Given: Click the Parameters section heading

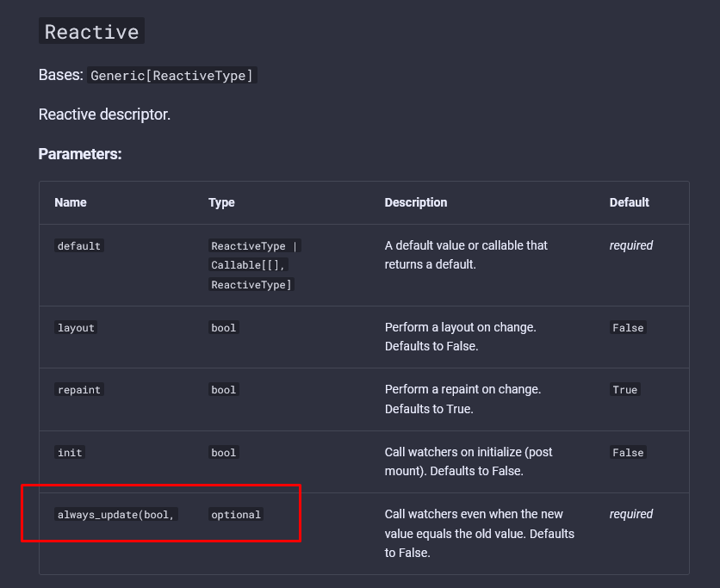Looking at the screenshot, I should pyautogui.click(x=80, y=153).
